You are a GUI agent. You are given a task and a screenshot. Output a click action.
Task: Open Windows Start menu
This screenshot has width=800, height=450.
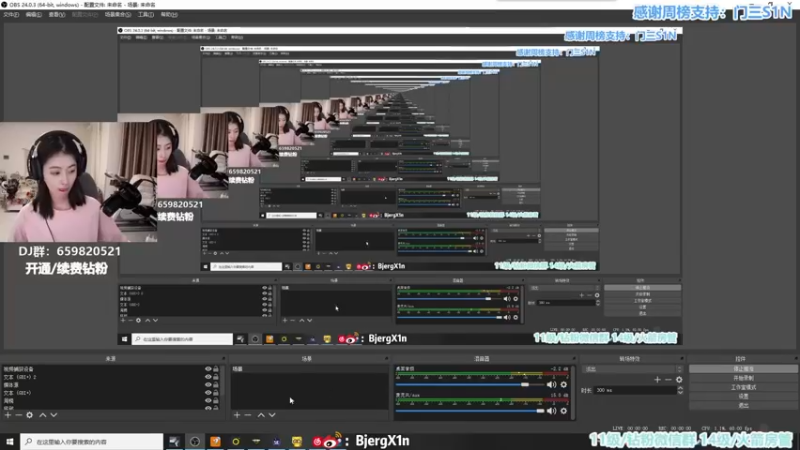pyautogui.click(x=10, y=441)
